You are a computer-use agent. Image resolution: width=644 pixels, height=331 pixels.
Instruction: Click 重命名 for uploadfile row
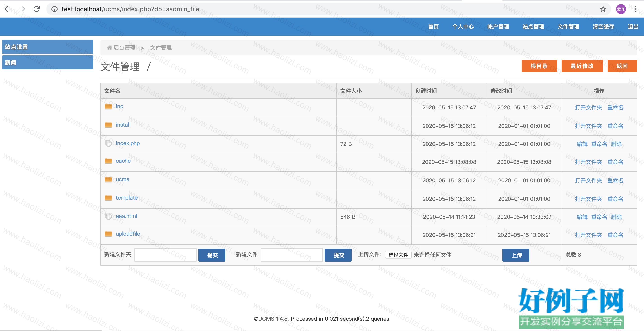coord(615,235)
